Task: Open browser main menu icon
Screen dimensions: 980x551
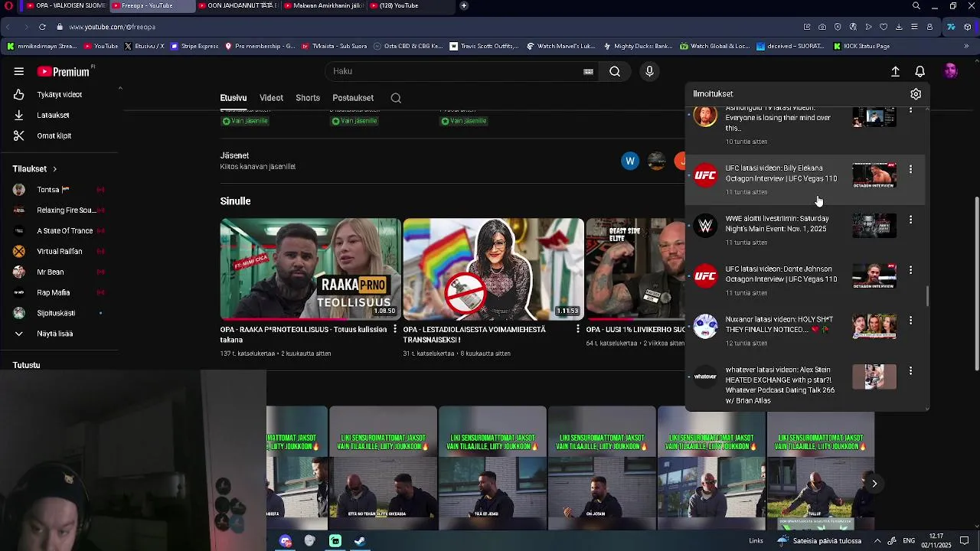Action: click(914, 27)
